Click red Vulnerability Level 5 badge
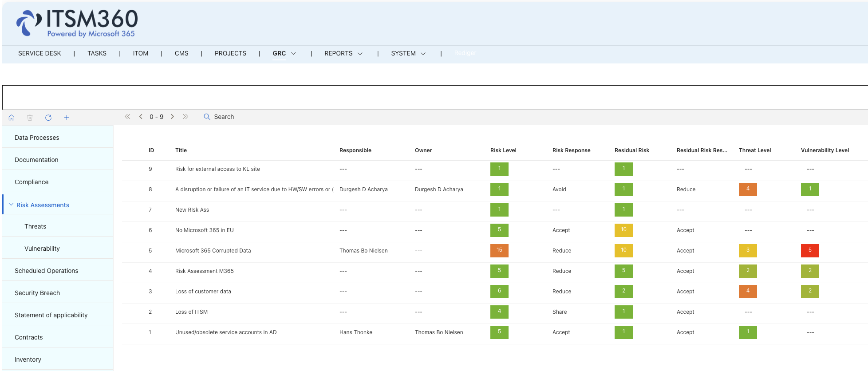Viewport: 868px width, 371px height. 810,251
